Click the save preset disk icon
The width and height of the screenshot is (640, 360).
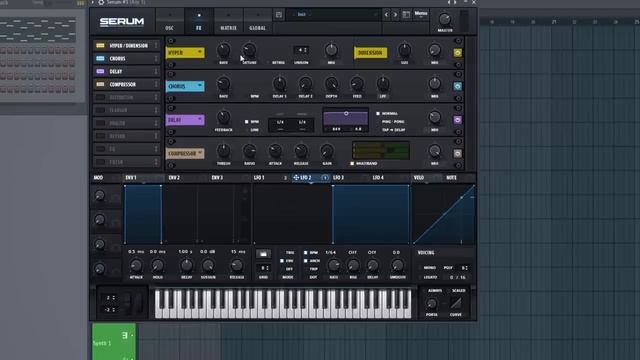tap(279, 15)
